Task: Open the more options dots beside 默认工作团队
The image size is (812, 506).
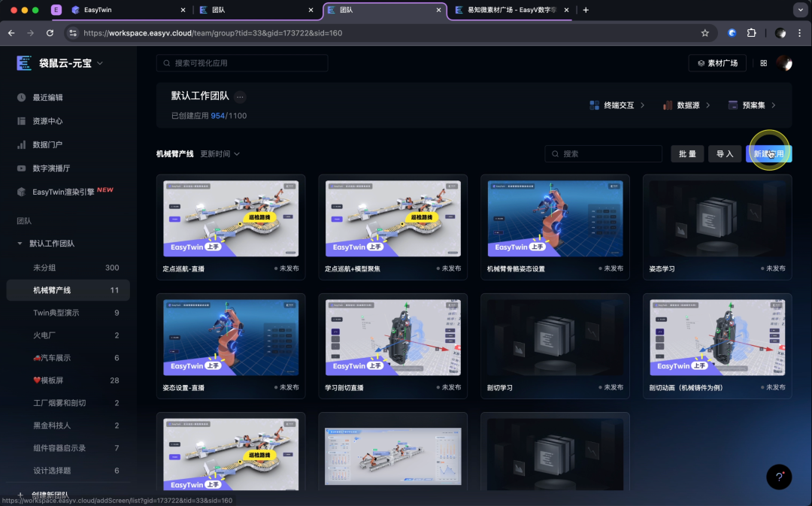Action: click(240, 97)
